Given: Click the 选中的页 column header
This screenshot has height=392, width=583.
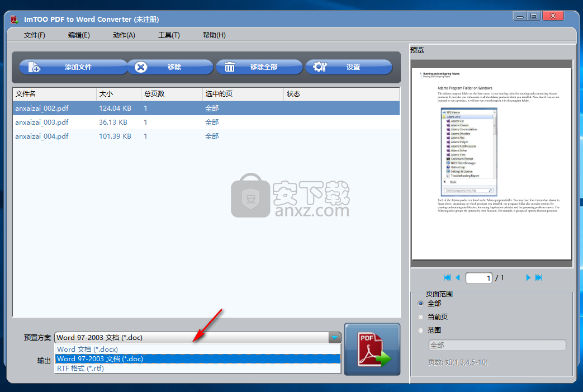Looking at the screenshot, I should pyautogui.click(x=243, y=94).
